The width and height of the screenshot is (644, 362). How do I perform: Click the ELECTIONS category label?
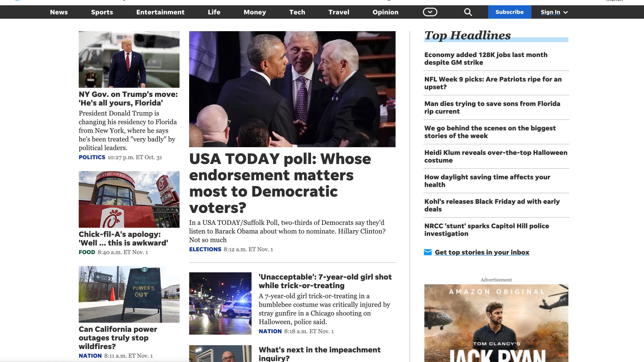[205, 249]
